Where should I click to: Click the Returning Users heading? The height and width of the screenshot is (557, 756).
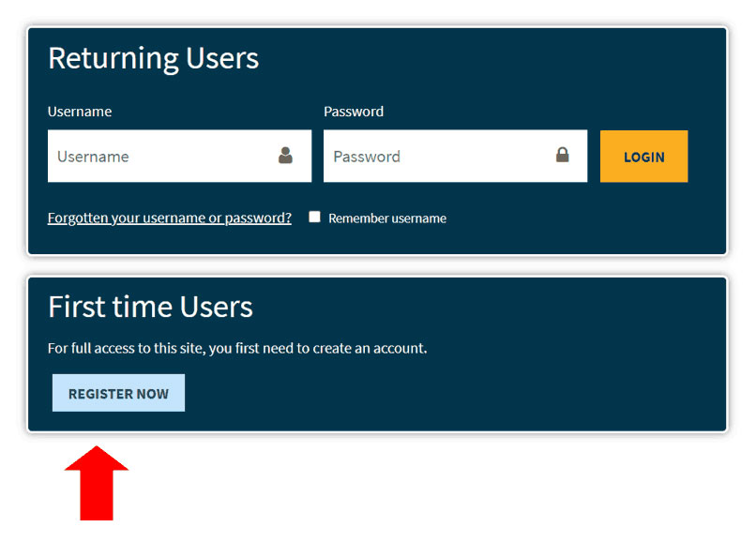[x=153, y=59]
